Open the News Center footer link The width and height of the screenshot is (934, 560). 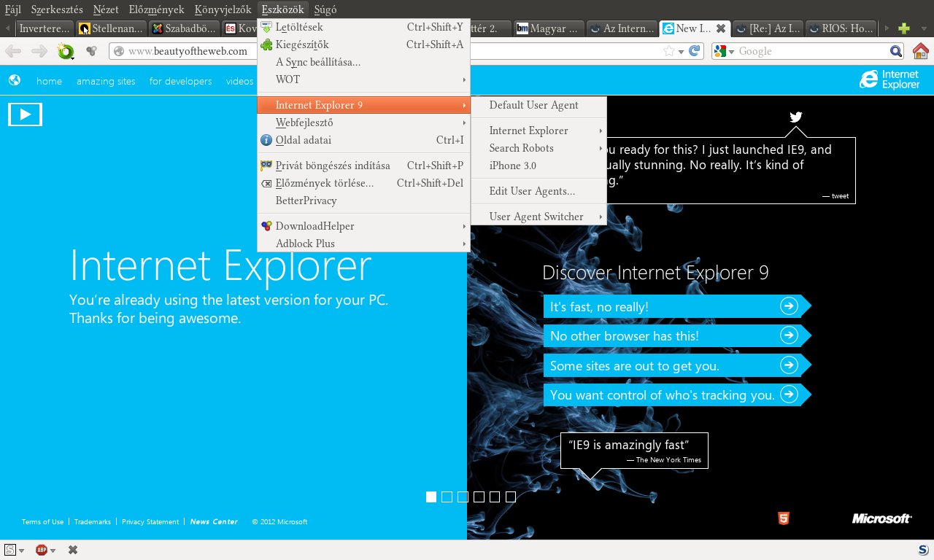click(x=214, y=521)
